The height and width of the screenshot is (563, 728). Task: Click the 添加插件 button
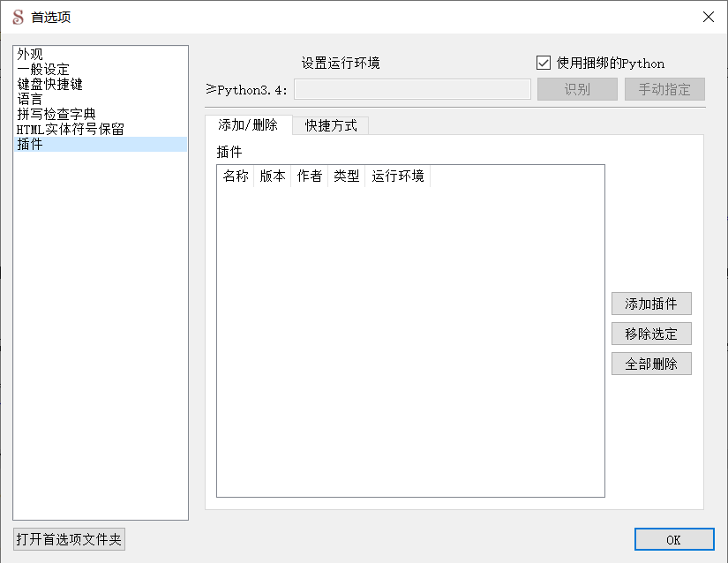[x=651, y=304]
